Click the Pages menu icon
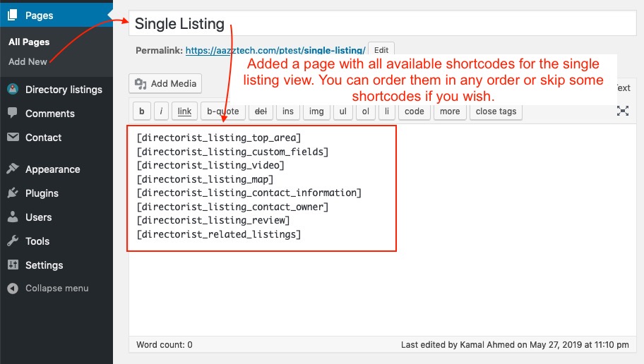The image size is (644, 364). pos(13,16)
